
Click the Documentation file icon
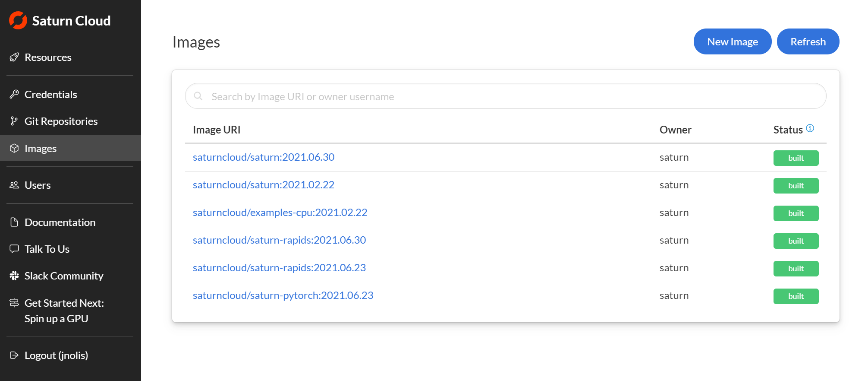14,222
